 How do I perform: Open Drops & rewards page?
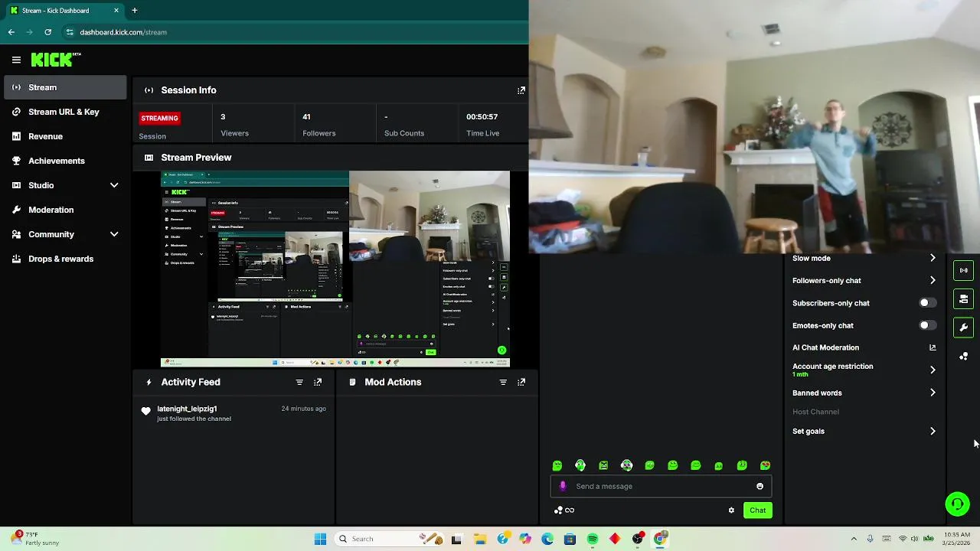tap(65, 259)
